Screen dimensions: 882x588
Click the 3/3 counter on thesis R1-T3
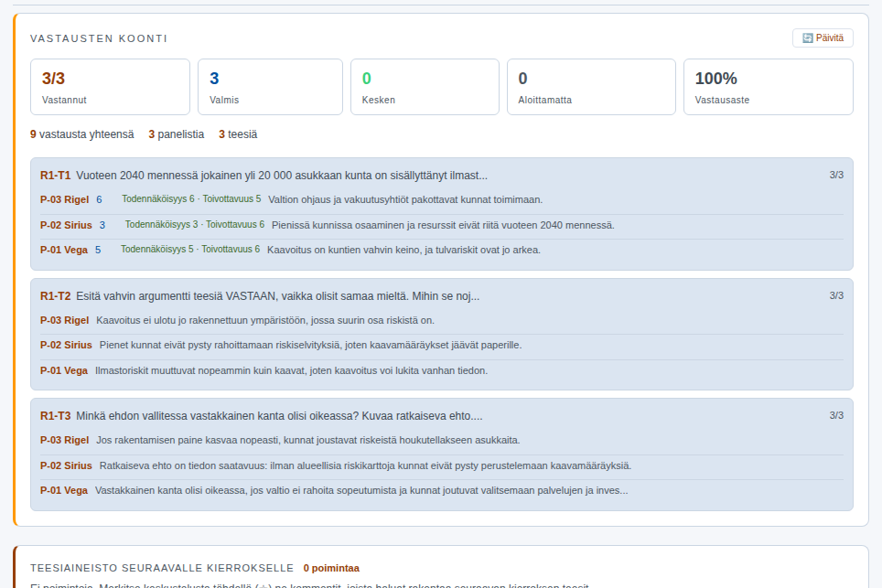836,415
